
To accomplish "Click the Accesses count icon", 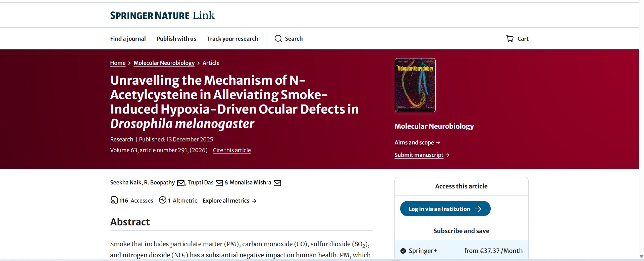I will click(114, 200).
